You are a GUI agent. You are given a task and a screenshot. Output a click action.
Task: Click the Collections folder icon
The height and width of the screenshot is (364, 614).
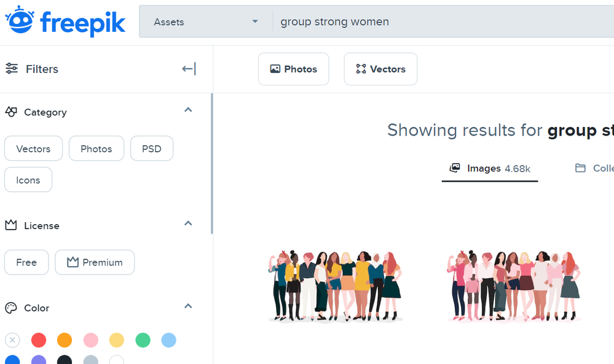click(x=580, y=168)
